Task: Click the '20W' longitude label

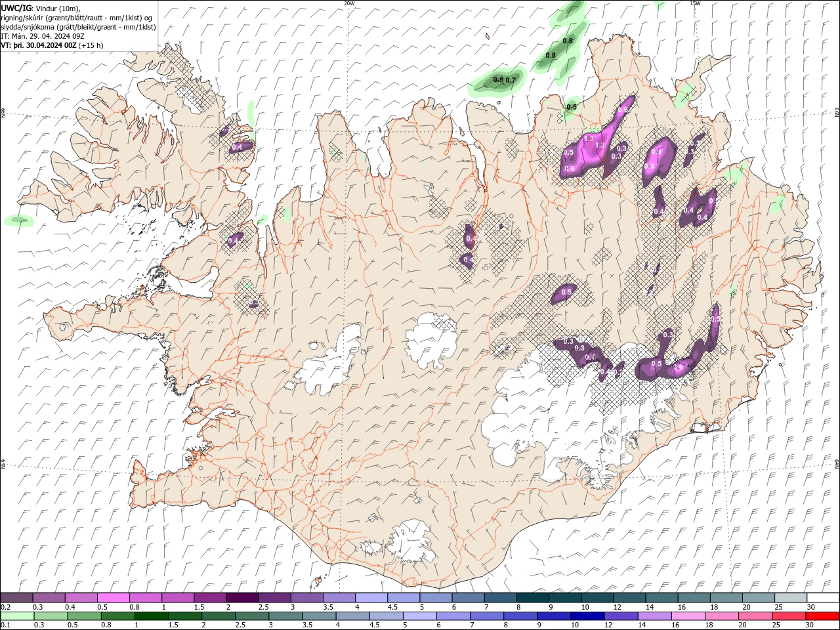Action: click(x=349, y=3)
